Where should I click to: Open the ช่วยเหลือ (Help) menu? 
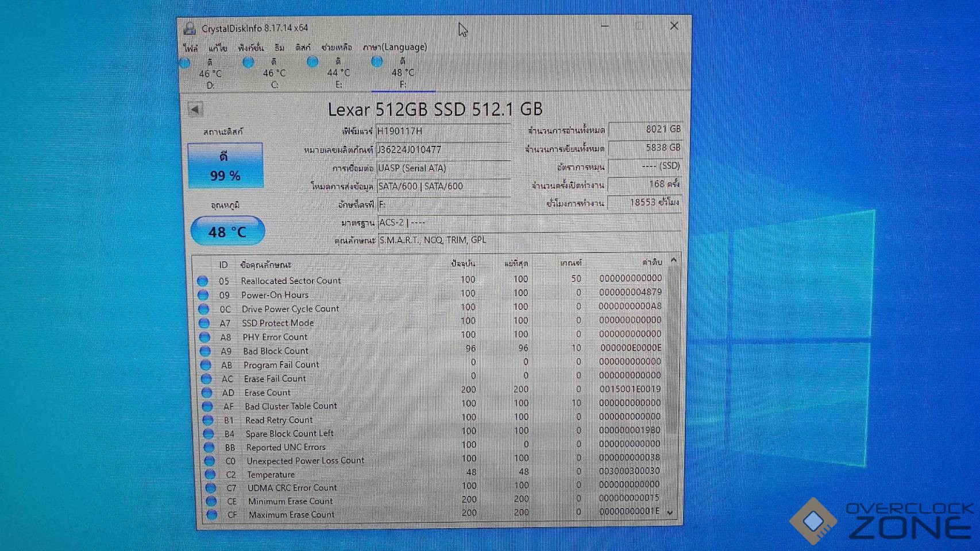click(x=337, y=47)
